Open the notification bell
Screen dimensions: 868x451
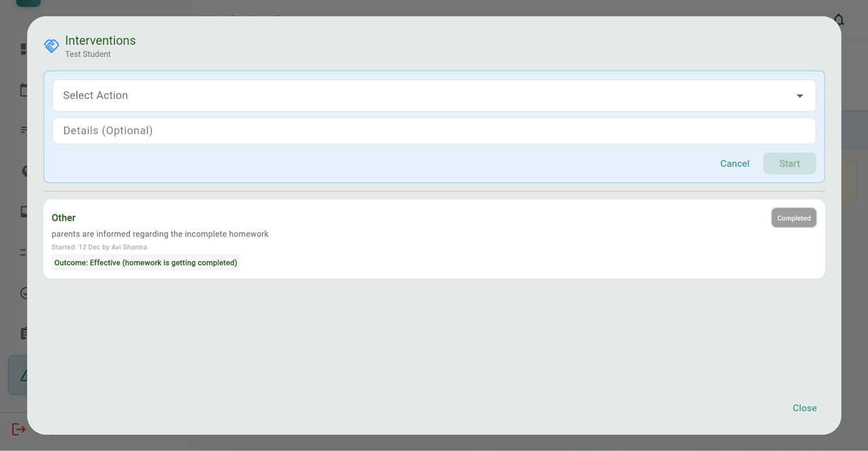840,20
